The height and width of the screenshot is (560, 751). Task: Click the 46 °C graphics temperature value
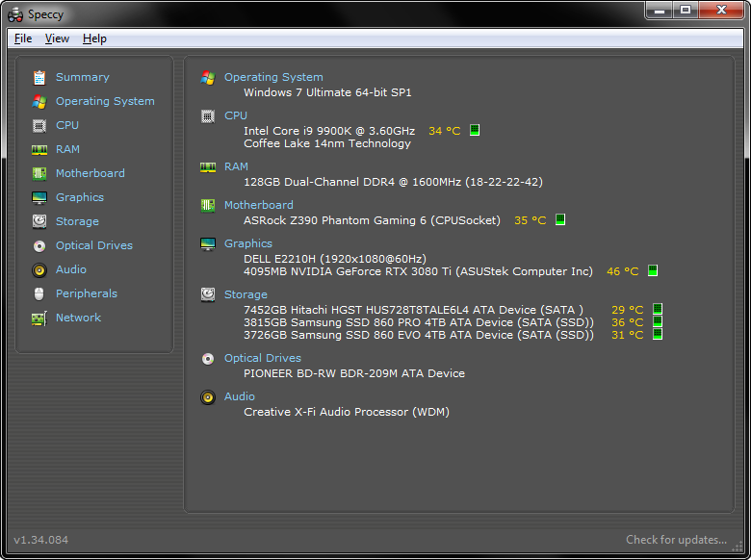(x=623, y=272)
